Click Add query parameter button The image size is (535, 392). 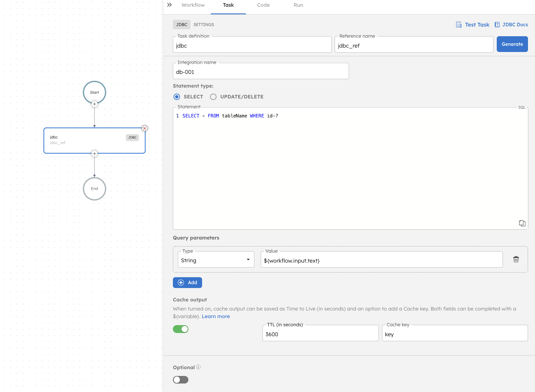point(187,282)
